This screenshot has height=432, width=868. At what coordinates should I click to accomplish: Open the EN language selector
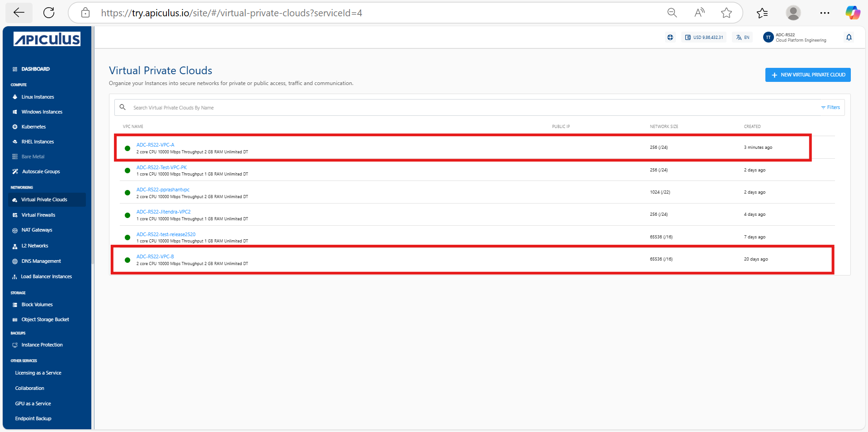click(743, 38)
